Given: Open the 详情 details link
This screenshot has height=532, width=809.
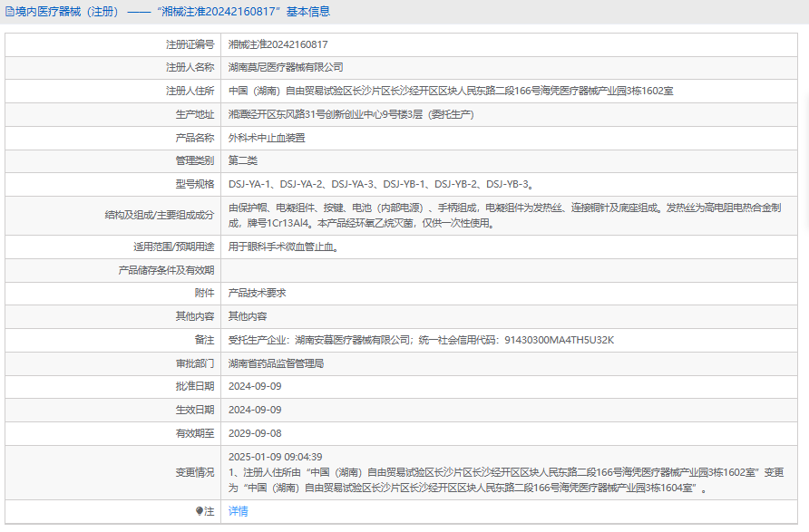Looking at the screenshot, I should [x=238, y=511].
